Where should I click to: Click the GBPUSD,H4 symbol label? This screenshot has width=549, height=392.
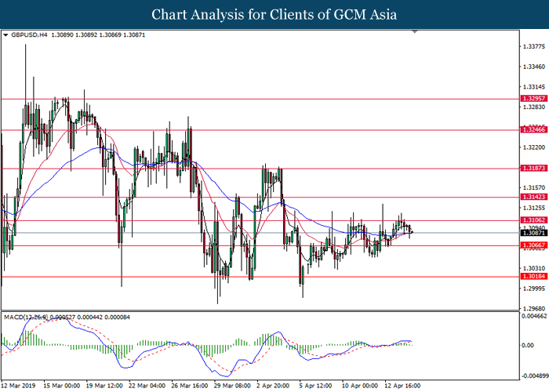click(x=28, y=35)
